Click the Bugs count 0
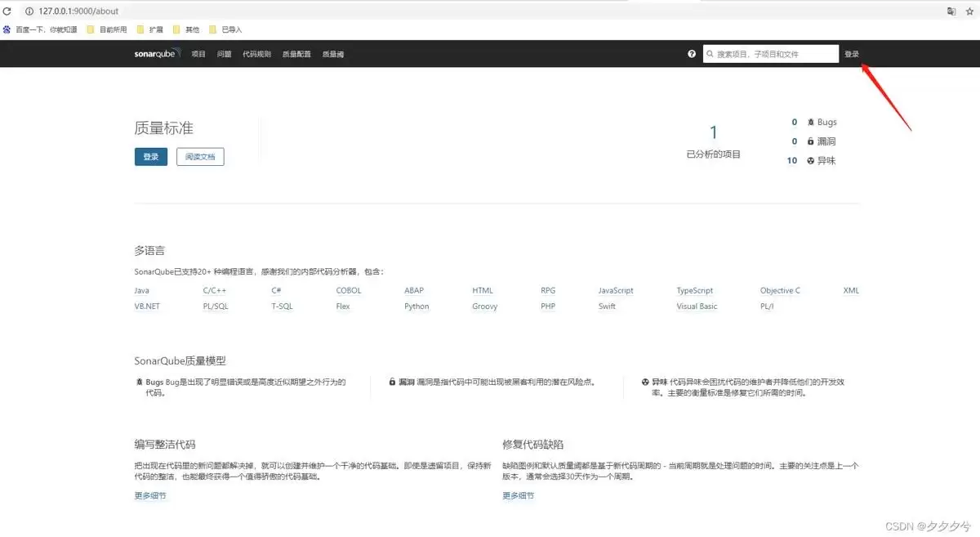The image size is (980, 537). [x=795, y=123]
